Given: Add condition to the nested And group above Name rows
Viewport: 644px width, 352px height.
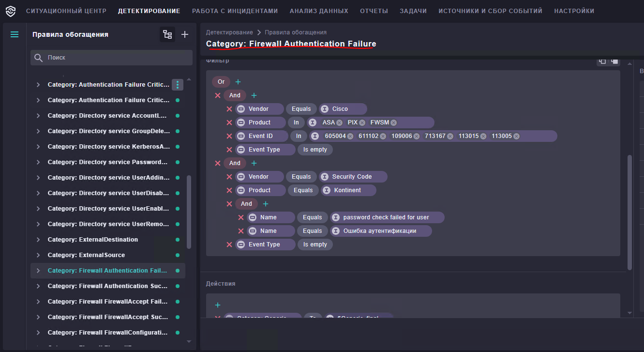Looking at the screenshot, I should [265, 204].
